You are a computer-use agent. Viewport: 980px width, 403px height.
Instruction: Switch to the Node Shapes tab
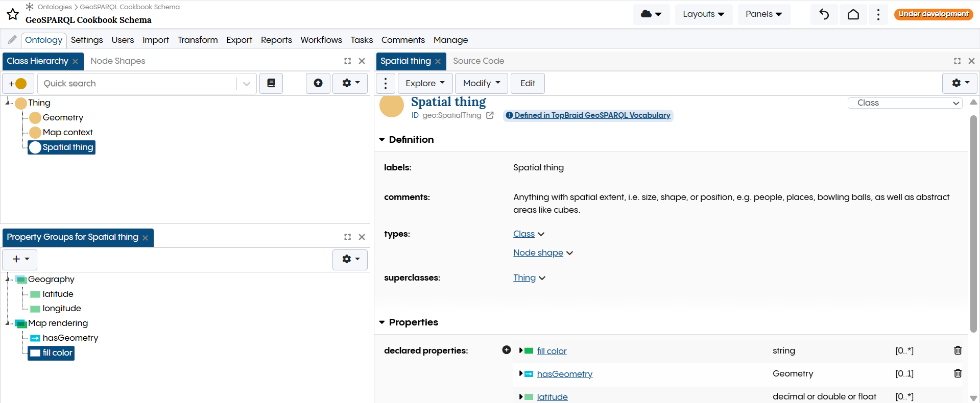[118, 61]
